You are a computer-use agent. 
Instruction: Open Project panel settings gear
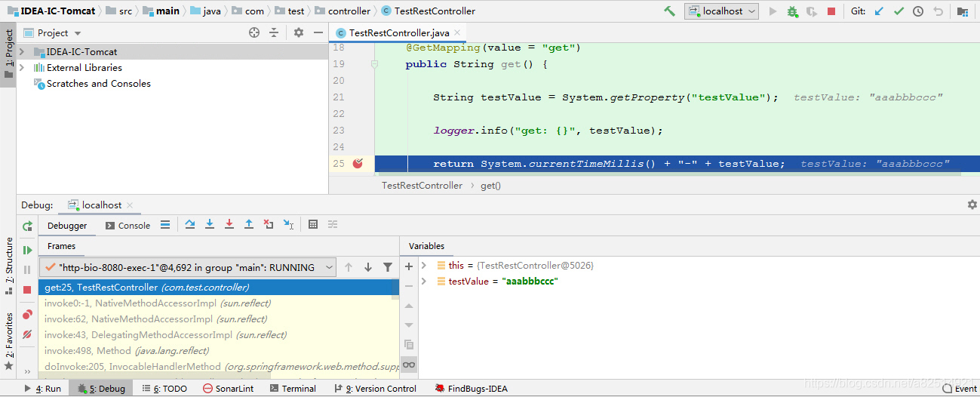[x=299, y=33]
